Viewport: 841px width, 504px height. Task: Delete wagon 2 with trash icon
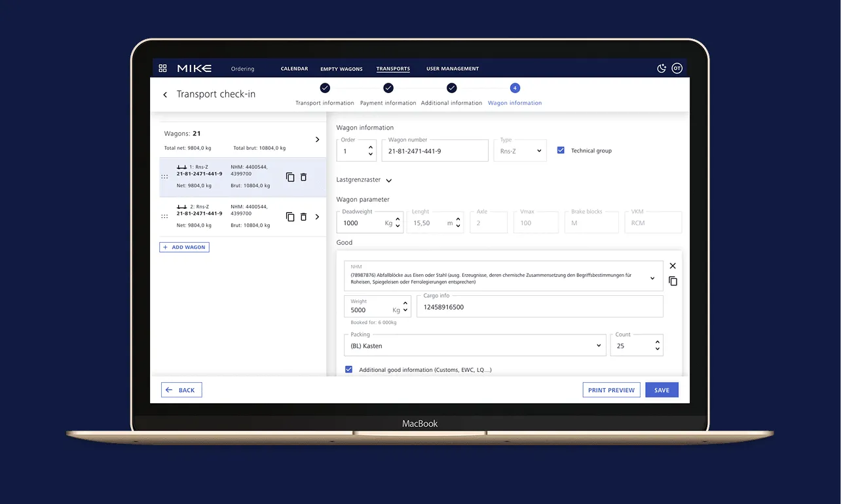[x=303, y=217]
